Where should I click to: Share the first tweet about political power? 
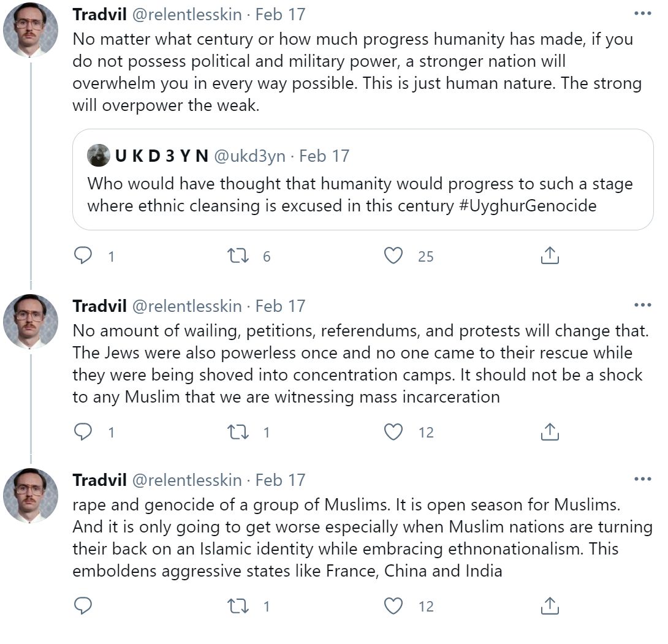click(550, 256)
